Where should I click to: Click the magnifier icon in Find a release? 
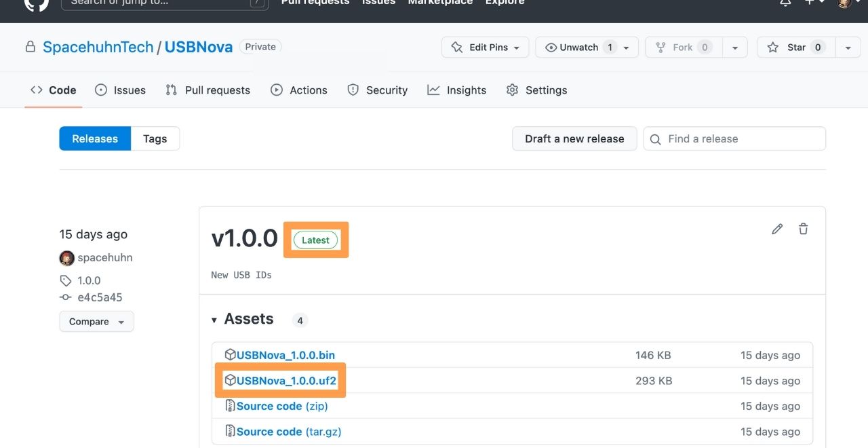pyautogui.click(x=655, y=139)
